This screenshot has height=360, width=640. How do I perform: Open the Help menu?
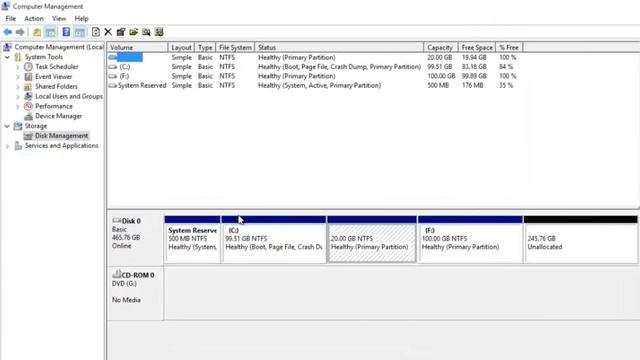click(x=81, y=18)
